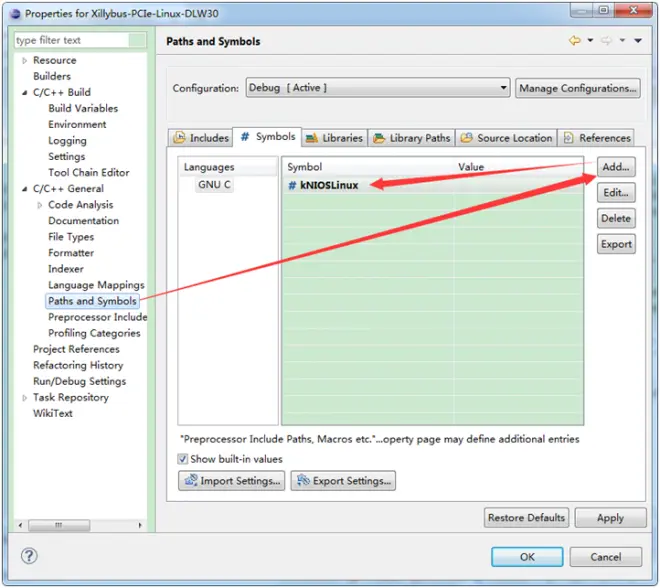Click the References tab icon
The image size is (660, 588).
coord(569,138)
